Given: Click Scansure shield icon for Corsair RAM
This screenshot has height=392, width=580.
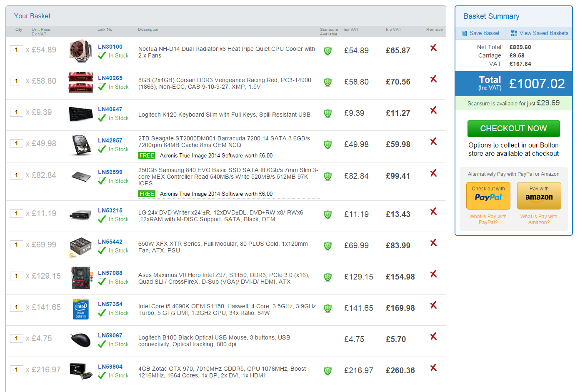Looking at the screenshot, I should point(328,82).
